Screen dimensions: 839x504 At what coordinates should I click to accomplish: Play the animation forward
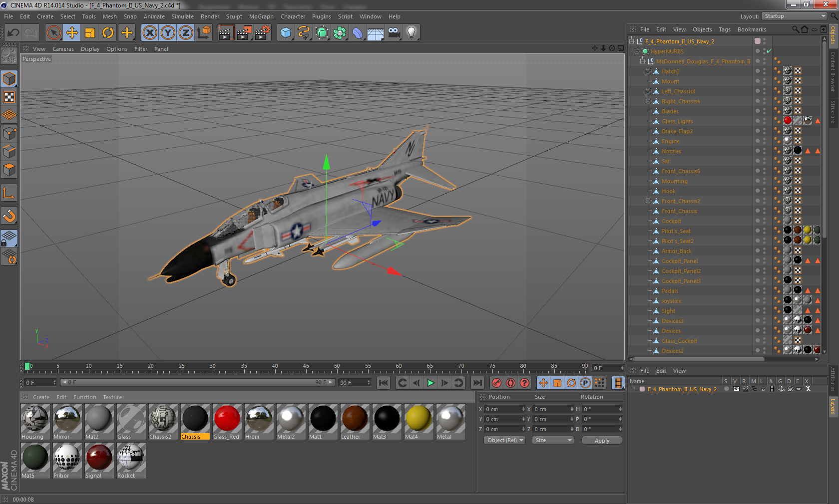[430, 383]
